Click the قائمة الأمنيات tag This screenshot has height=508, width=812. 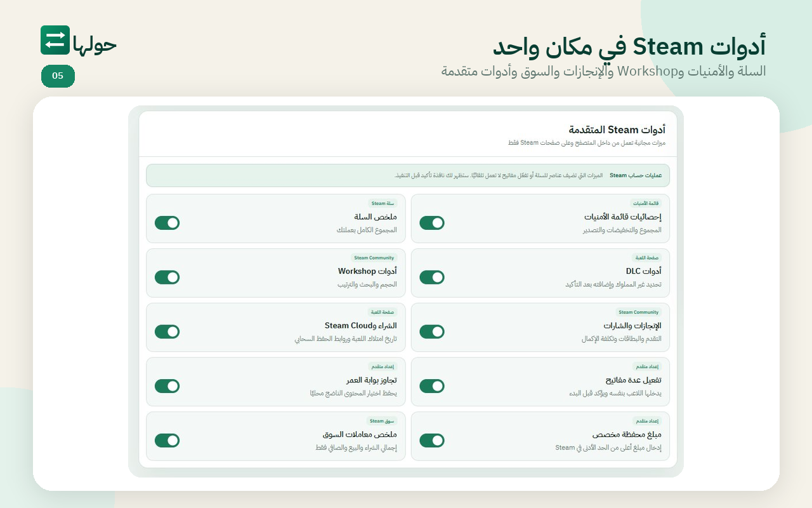click(x=646, y=204)
